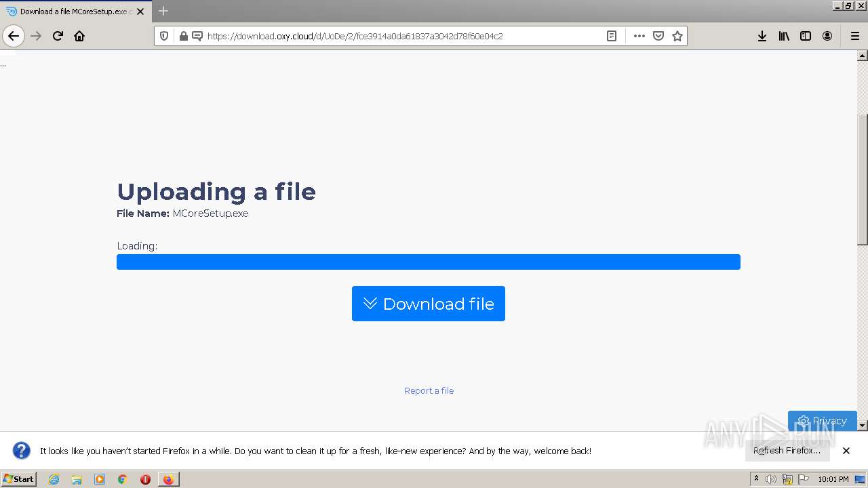Screen dimensions: 868x488
Task: Click the page scrollbar up arrow
Action: pyautogui.click(x=863, y=56)
